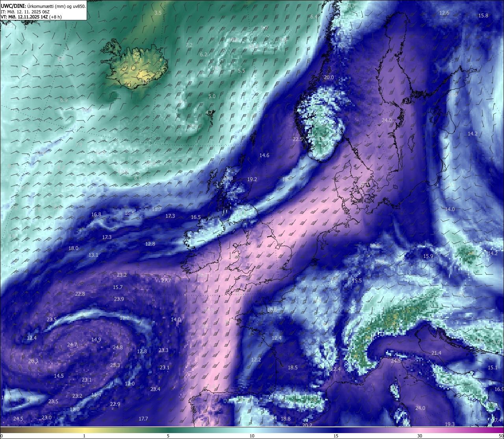Click the map value '15.1'
This screenshot has height=439, width=504.
pos(493,368)
